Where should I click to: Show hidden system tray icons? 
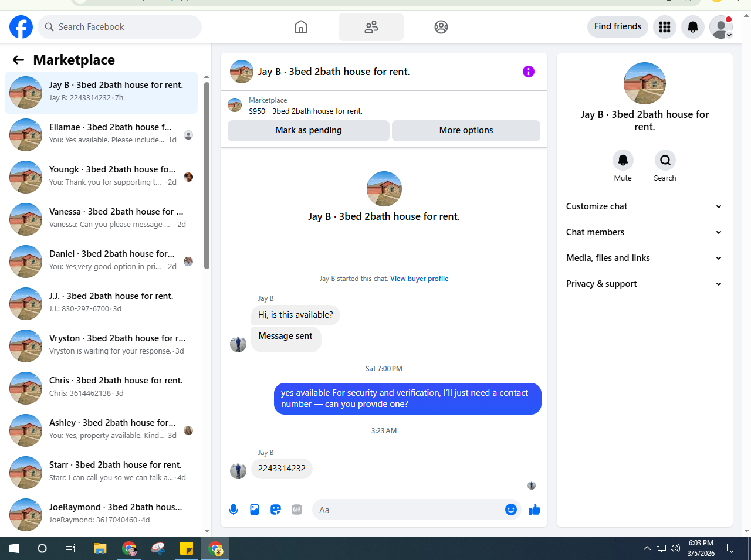click(647, 548)
